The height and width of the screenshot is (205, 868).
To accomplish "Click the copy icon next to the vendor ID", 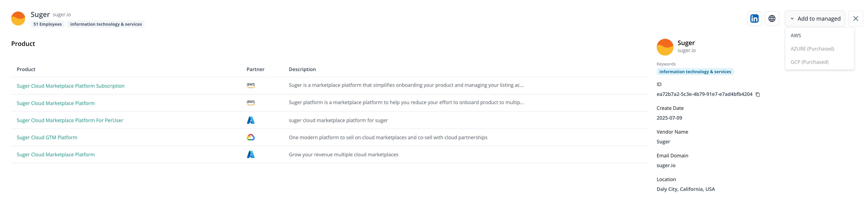I will pyautogui.click(x=757, y=94).
